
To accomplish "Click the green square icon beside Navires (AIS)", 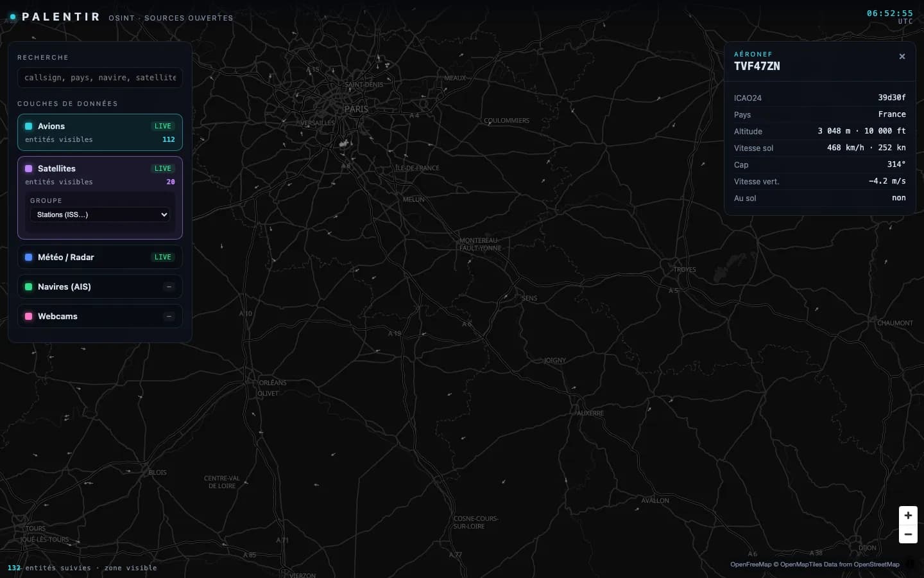I will [29, 287].
